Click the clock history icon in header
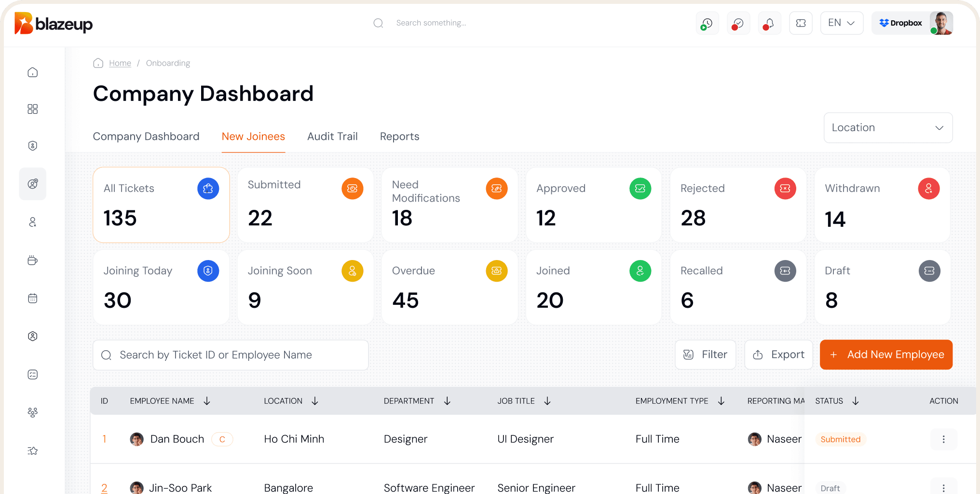Viewport: 980px width, 494px height. (x=707, y=23)
